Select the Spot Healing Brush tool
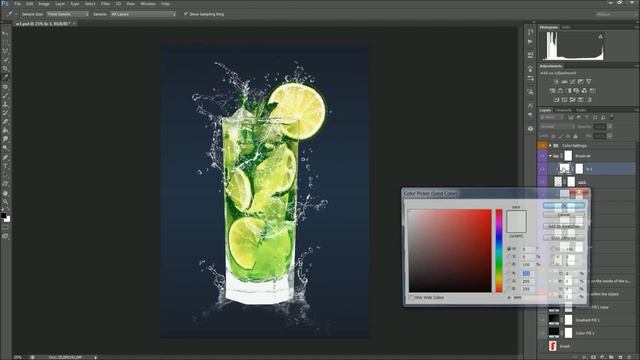640x360 pixels. [x=5, y=87]
